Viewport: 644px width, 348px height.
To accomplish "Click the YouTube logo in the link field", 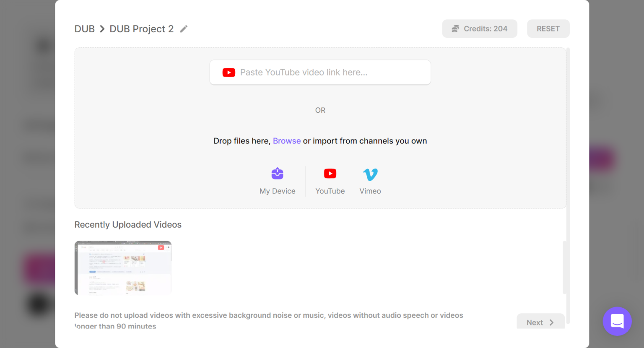I will click(229, 73).
